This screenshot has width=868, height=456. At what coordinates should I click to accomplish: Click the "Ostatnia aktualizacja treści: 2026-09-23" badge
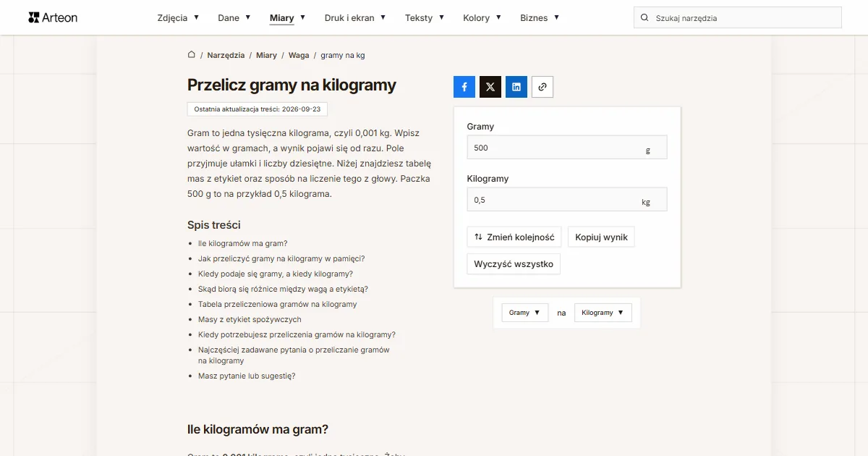[258, 109]
